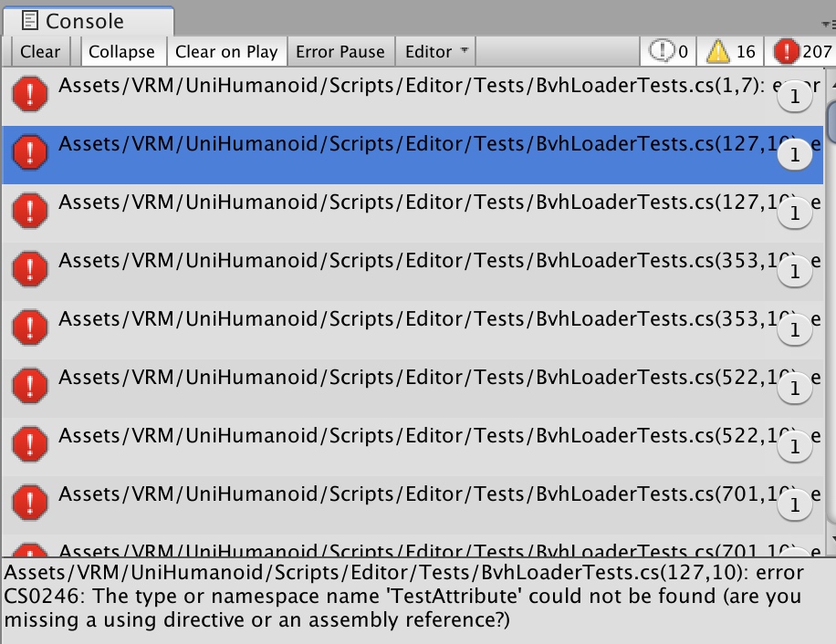Open the panel options menu at top right

click(829, 23)
